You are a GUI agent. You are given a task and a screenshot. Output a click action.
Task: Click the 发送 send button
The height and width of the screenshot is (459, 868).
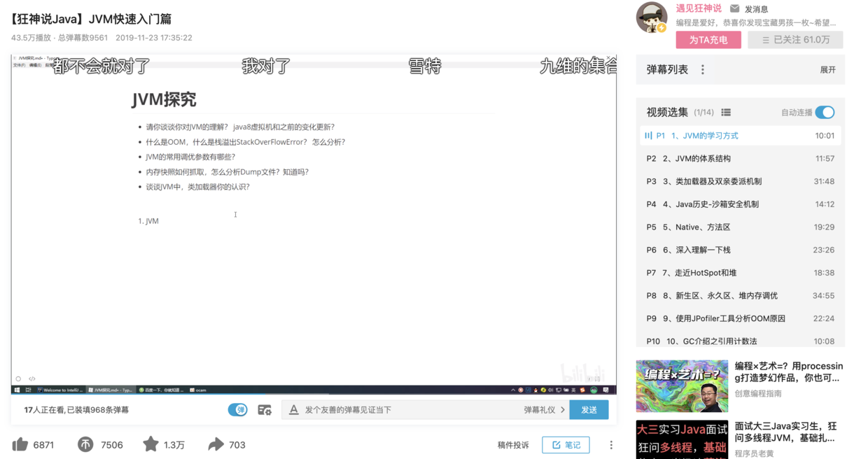click(x=589, y=409)
